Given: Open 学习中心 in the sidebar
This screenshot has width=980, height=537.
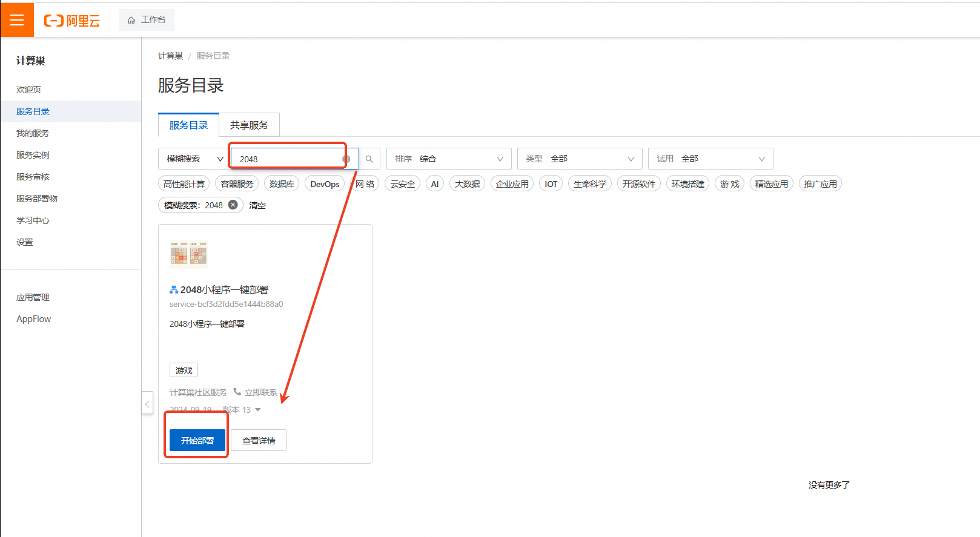Looking at the screenshot, I should [x=33, y=220].
